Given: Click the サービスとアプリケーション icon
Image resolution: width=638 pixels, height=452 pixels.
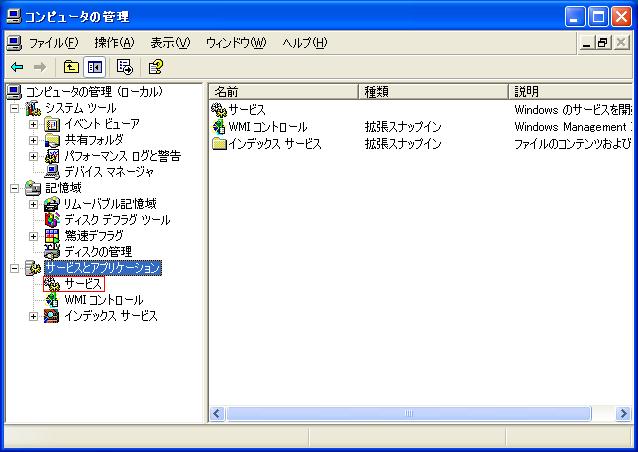Looking at the screenshot, I should click(33, 268).
